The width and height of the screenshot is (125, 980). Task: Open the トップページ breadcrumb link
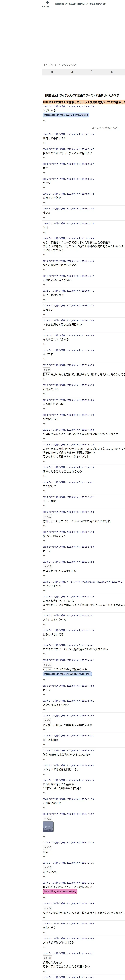pos(50,65)
